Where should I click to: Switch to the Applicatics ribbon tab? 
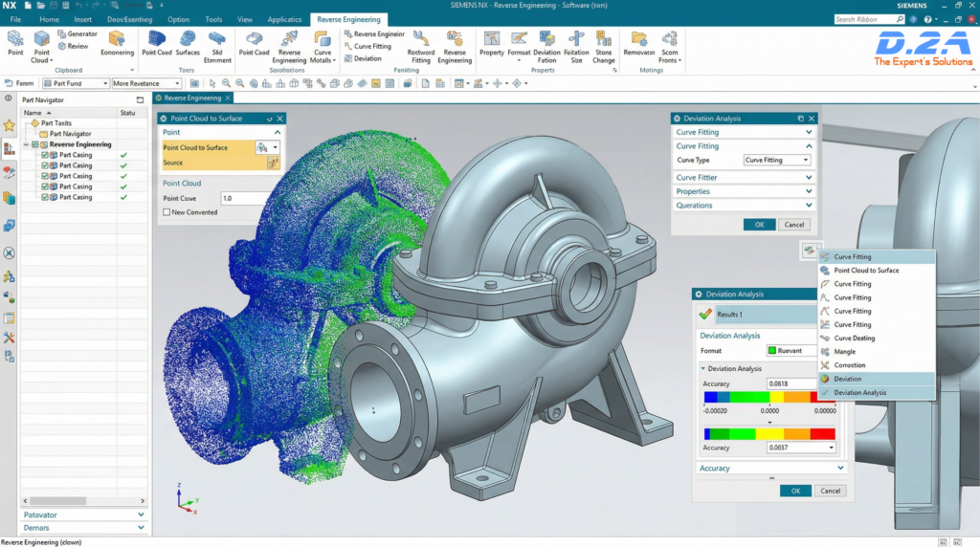[284, 19]
